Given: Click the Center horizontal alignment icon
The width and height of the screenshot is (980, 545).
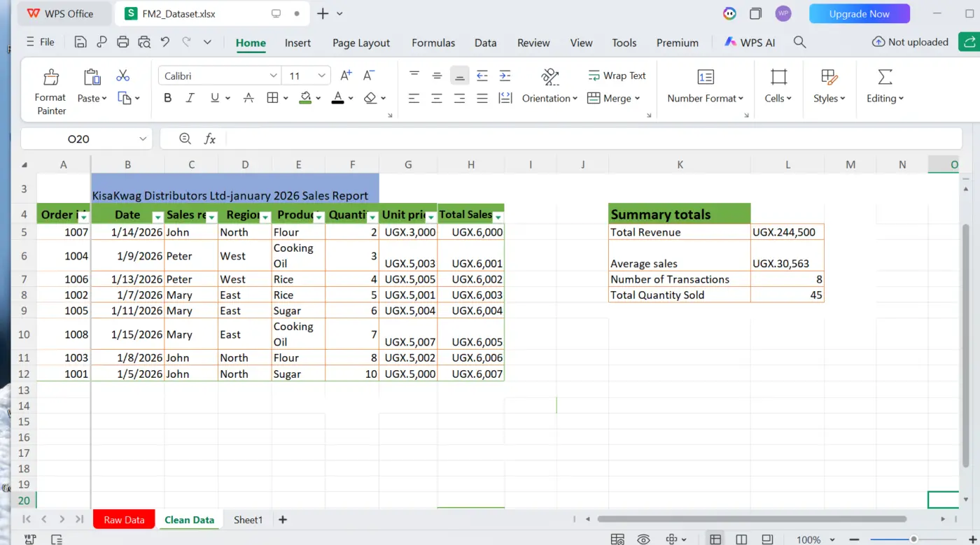Looking at the screenshot, I should tap(437, 99).
